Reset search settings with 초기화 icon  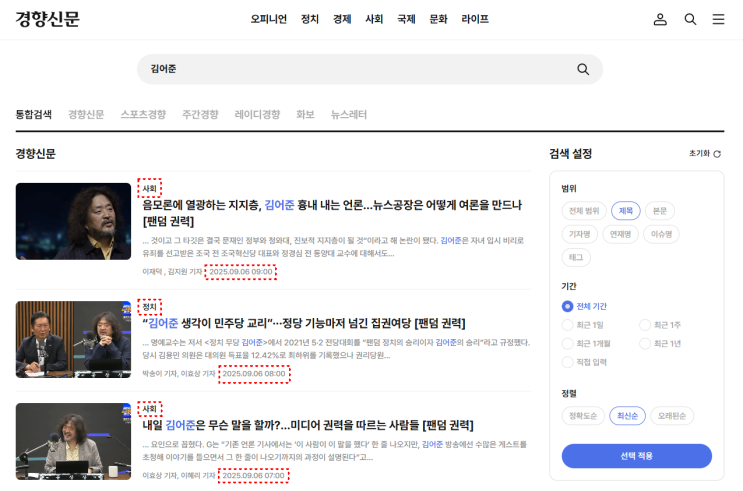717,154
